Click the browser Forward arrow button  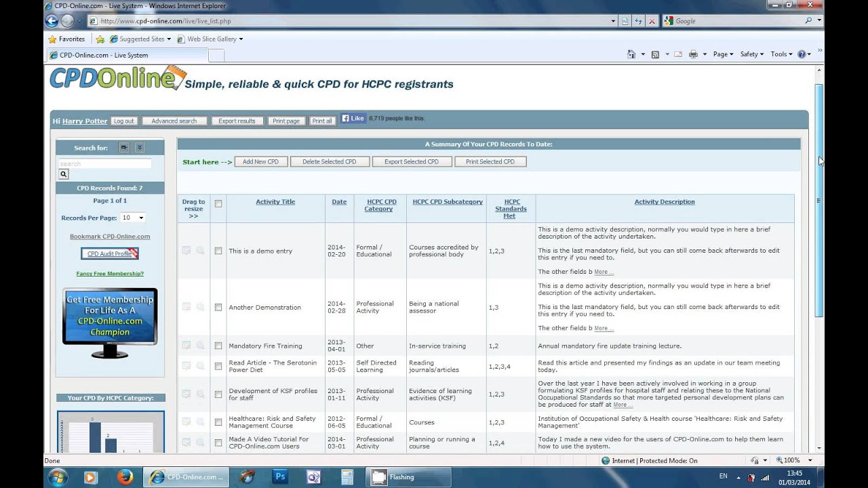point(67,20)
